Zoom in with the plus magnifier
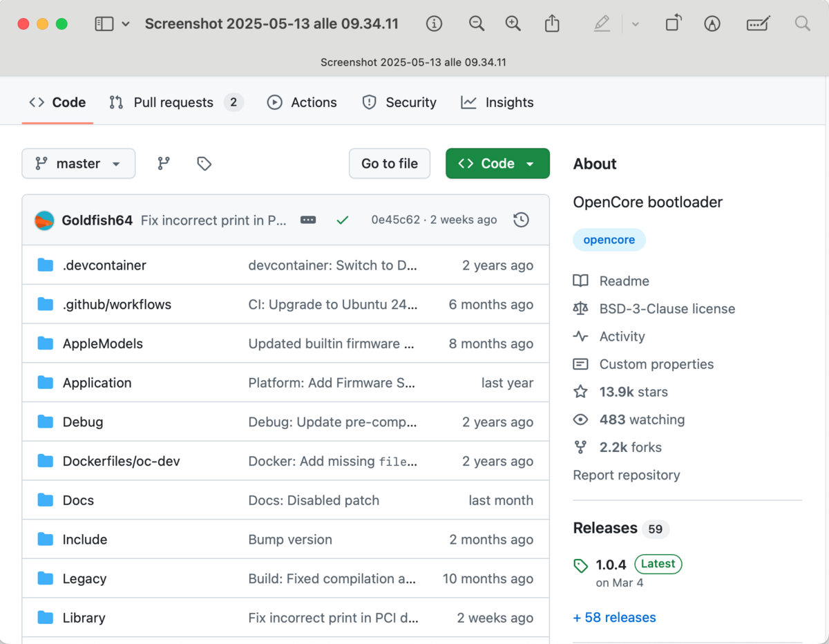 pyautogui.click(x=513, y=24)
